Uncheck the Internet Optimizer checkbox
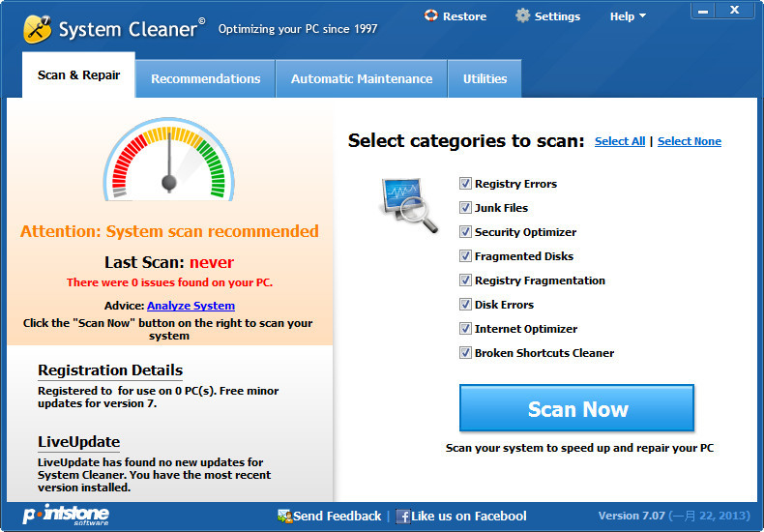The image size is (764, 532). [465, 328]
